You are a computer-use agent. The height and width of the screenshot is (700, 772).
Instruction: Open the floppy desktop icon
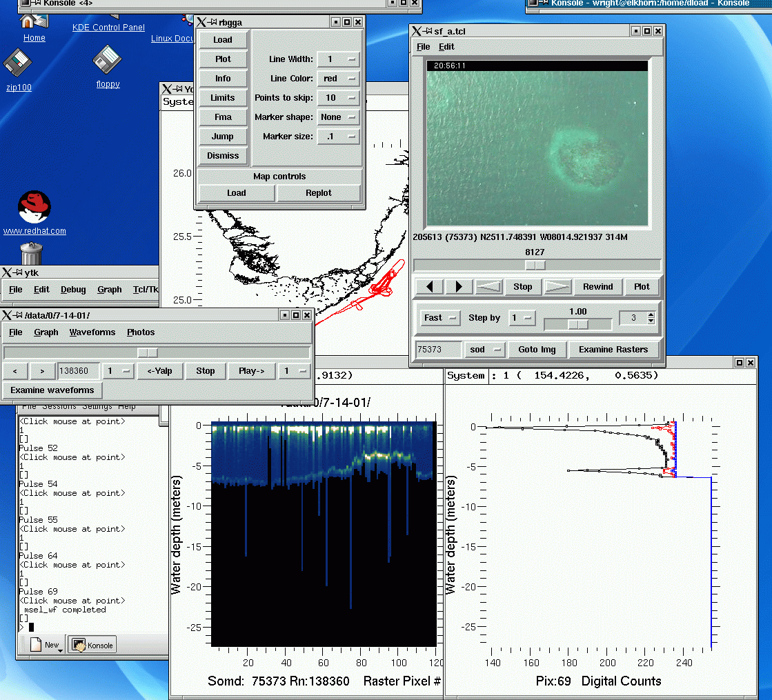point(108,61)
